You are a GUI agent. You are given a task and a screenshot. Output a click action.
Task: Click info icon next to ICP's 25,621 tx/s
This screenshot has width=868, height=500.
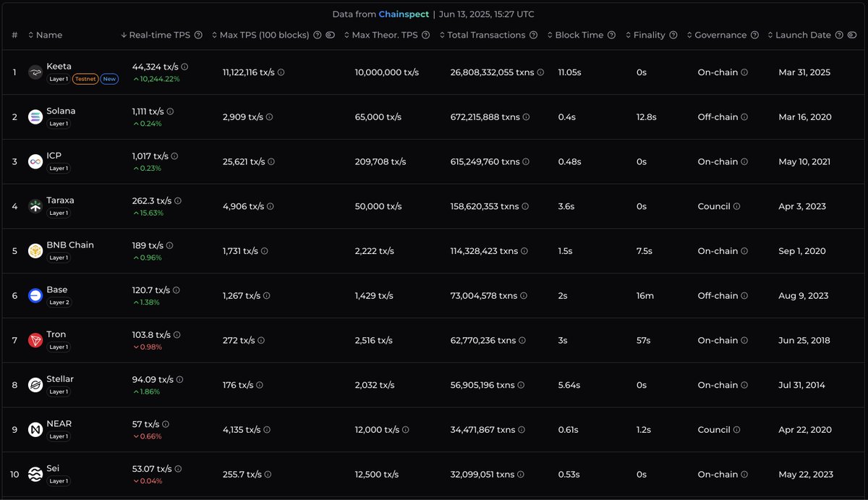271,162
